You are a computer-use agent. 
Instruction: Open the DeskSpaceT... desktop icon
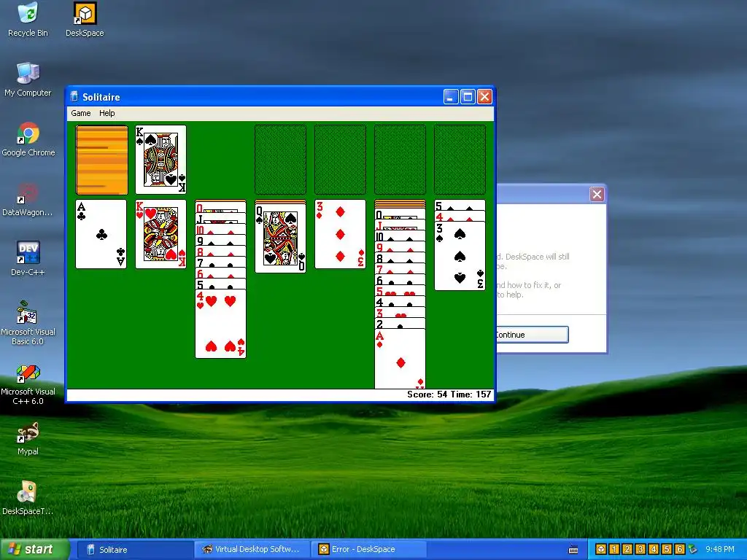[x=28, y=498]
